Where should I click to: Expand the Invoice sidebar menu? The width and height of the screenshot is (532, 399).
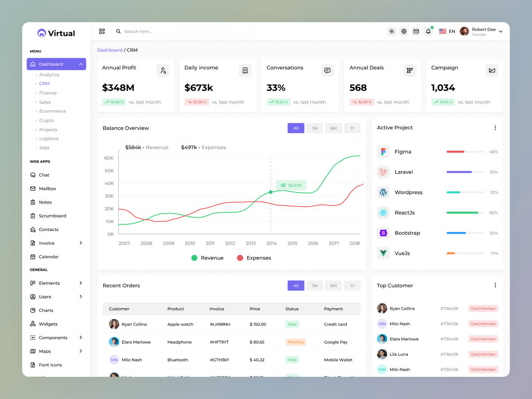47,243
